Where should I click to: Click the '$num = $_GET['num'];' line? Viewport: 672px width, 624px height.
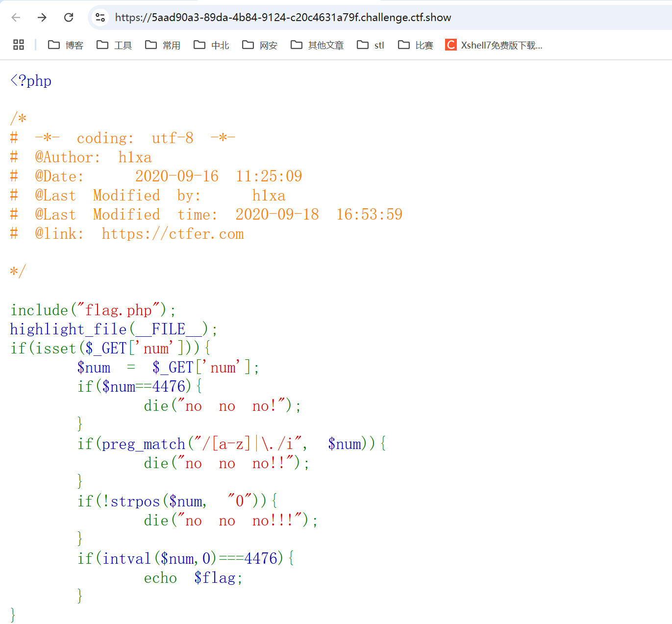click(x=168, y=367)
